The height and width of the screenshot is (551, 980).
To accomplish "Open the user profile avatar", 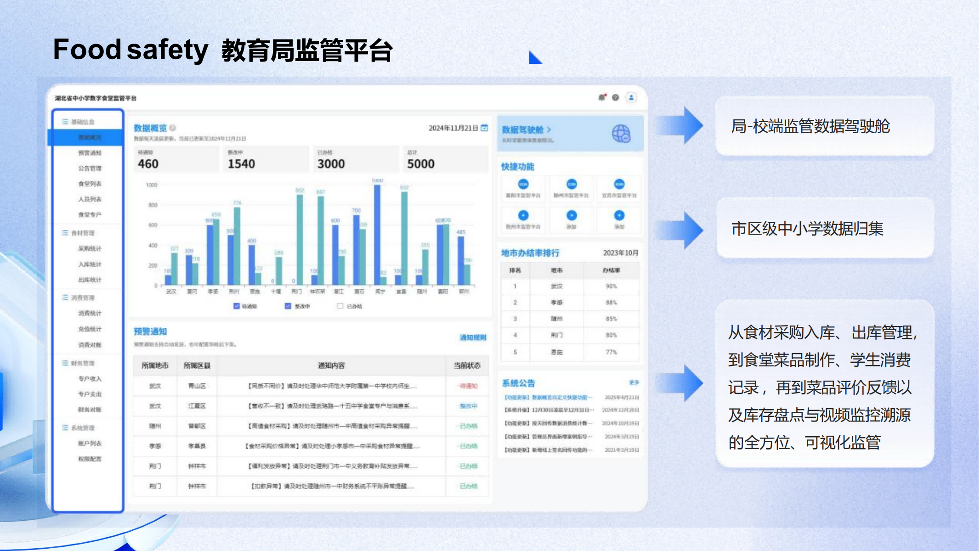I will pyautogui.click(x=631, y=97).
